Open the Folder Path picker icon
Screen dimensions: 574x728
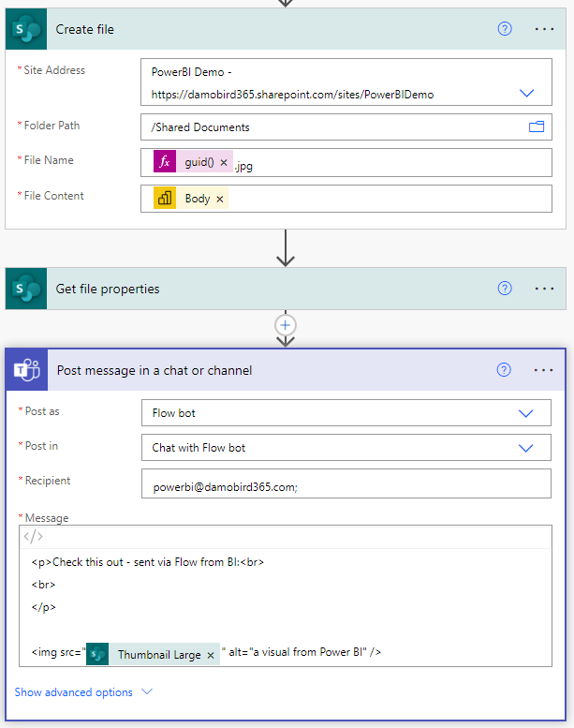pos(537,126)
